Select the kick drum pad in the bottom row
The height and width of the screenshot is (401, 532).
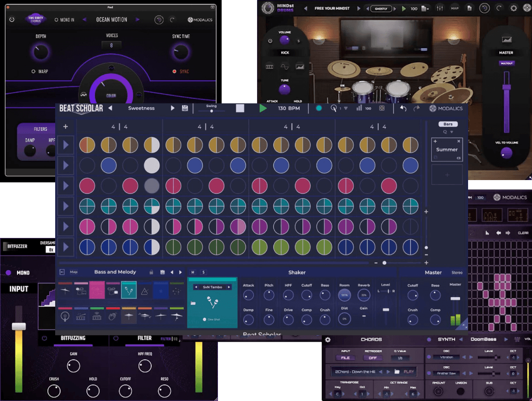point(65,316)
